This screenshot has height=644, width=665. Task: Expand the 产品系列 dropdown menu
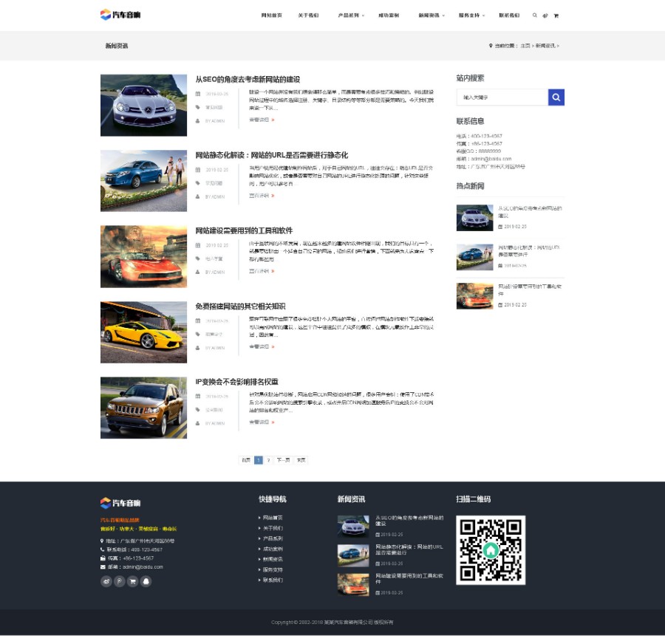pyautogui.click(x=350, y=16)
